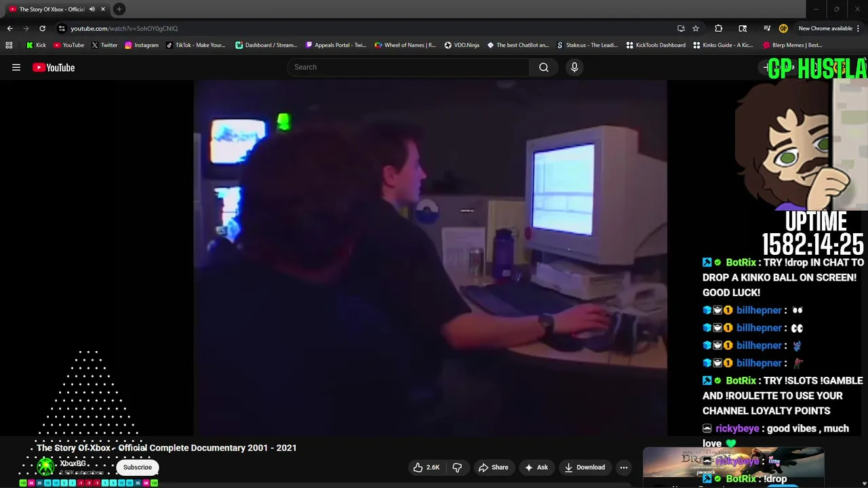Click the search magnifier button
868x488 pixels.
pos(544,67)
